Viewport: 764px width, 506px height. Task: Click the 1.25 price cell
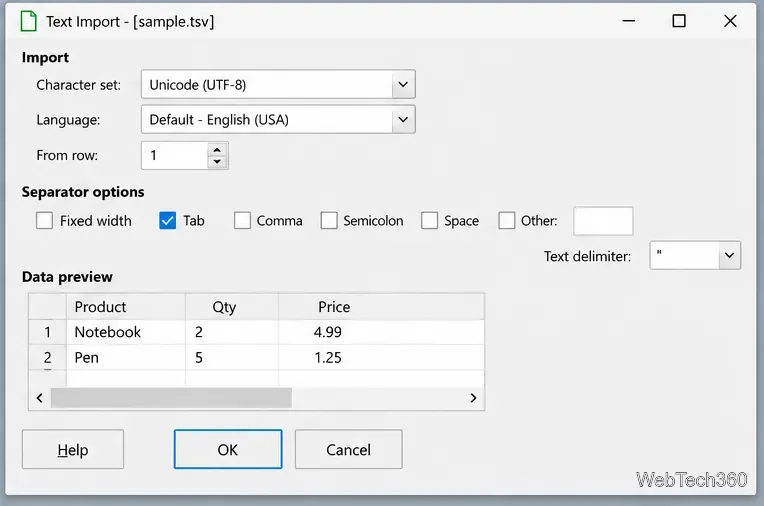[x=382, y=357]
